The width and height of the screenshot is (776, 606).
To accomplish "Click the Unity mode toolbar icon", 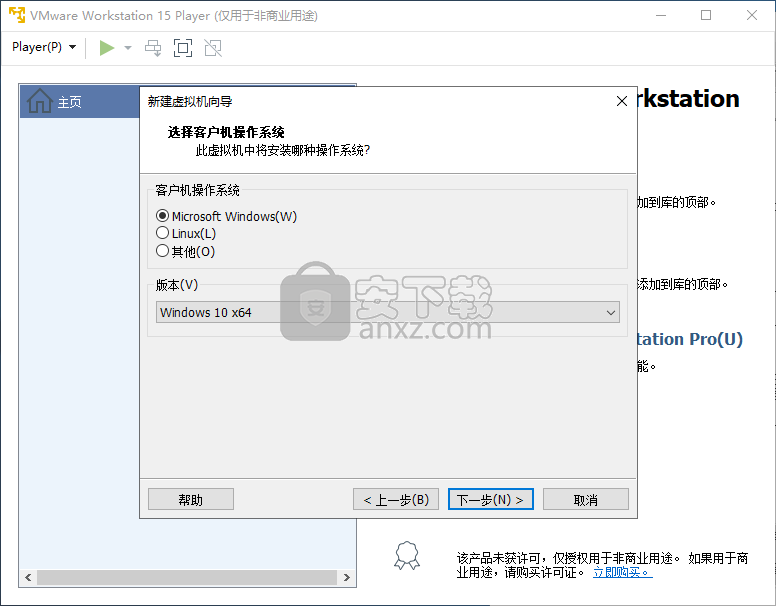I will pyautogui.click(x=213, y=48).
